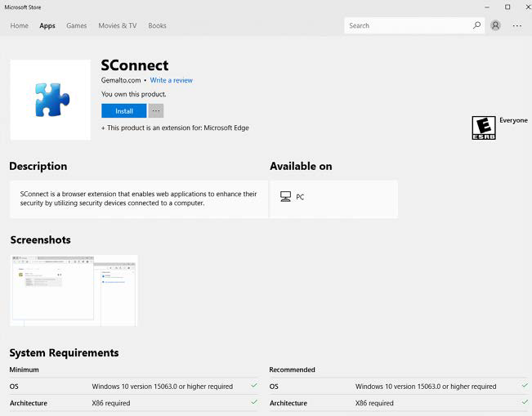Screen dimensions: 532x416
Task: Open the Books tab
Action: 157,26
